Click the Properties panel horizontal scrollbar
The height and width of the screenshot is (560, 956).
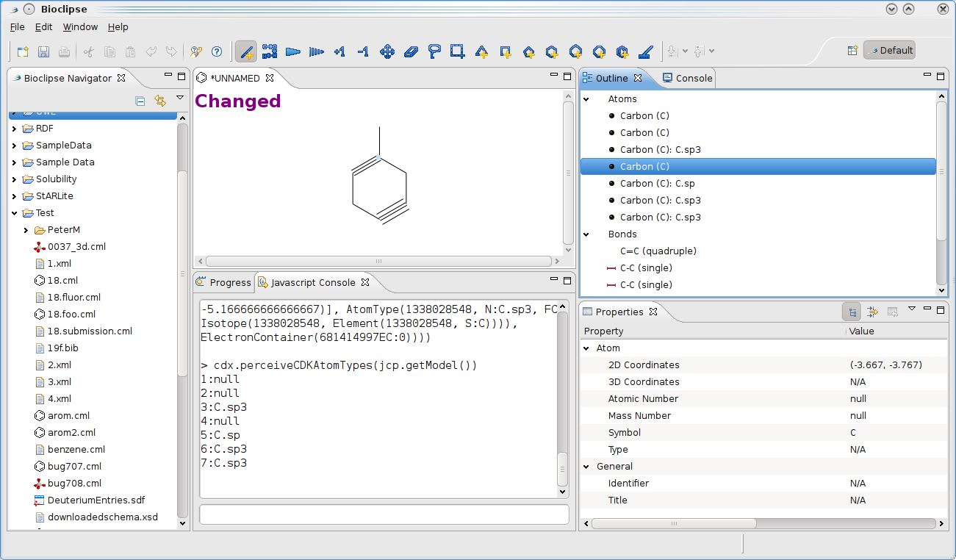pos(673,524)
